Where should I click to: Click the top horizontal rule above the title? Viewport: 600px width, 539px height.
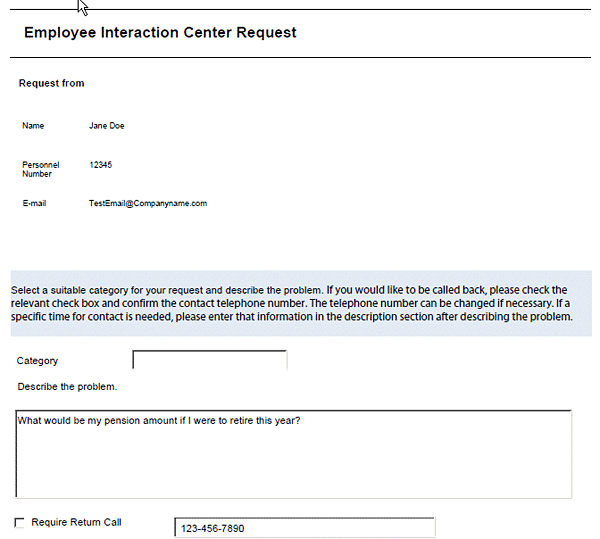[300, 9]
